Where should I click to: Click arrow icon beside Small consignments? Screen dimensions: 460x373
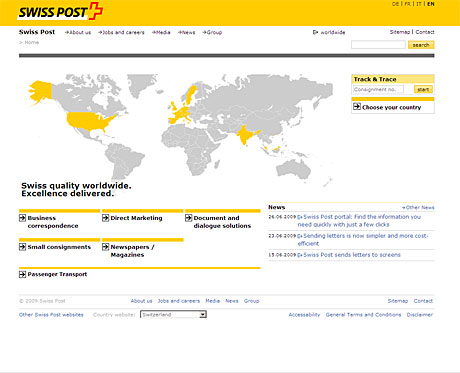pos(22,247)
